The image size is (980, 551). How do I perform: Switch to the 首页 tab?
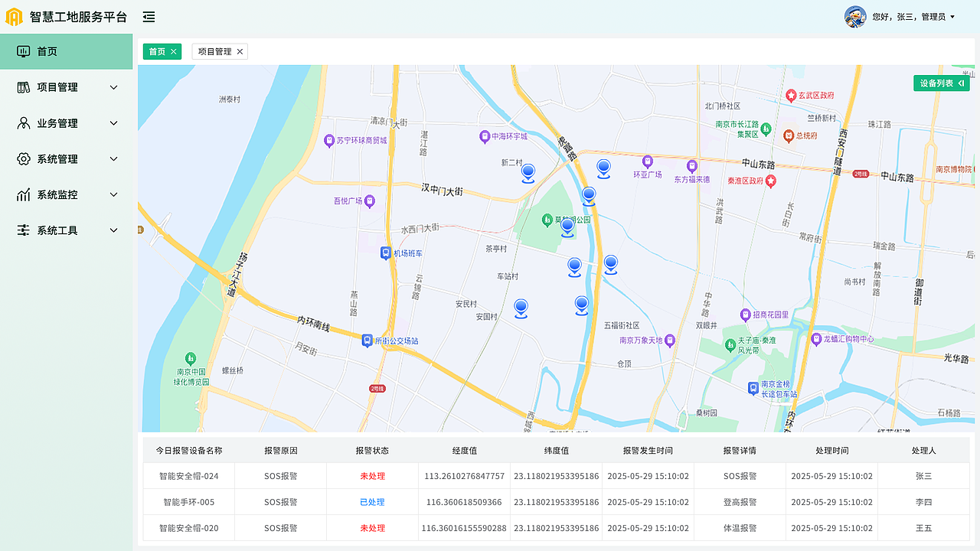point(157,51)
